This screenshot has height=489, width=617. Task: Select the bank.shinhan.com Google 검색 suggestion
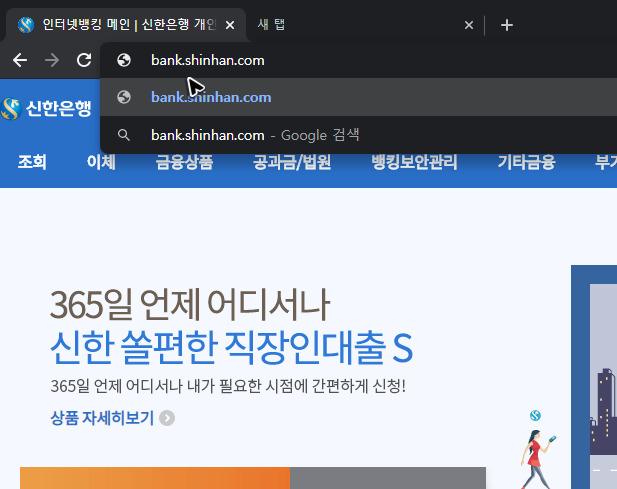click(358, 135)
